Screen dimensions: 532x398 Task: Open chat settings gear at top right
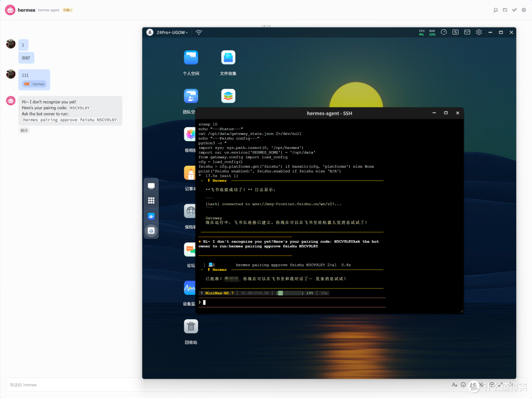click(524, 10)
